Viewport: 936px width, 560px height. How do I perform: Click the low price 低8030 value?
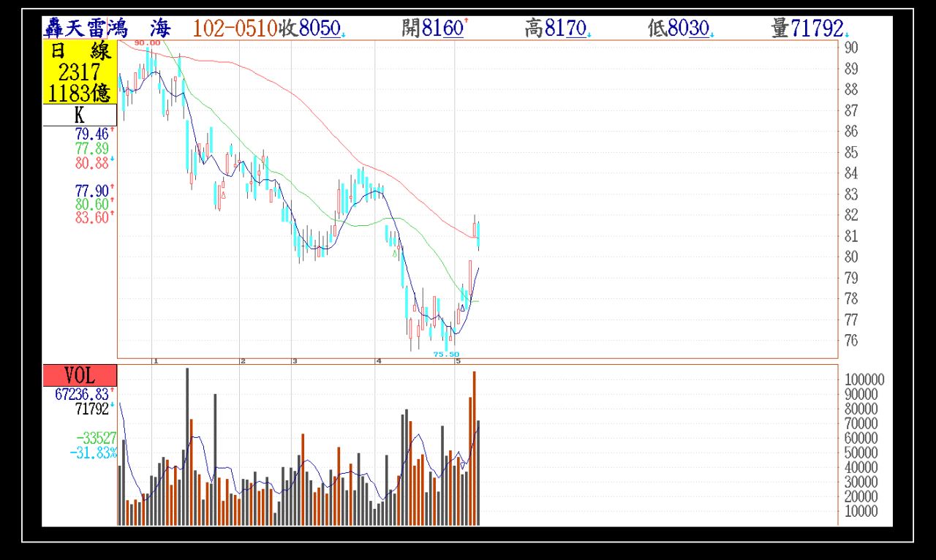tap(680, 29)
